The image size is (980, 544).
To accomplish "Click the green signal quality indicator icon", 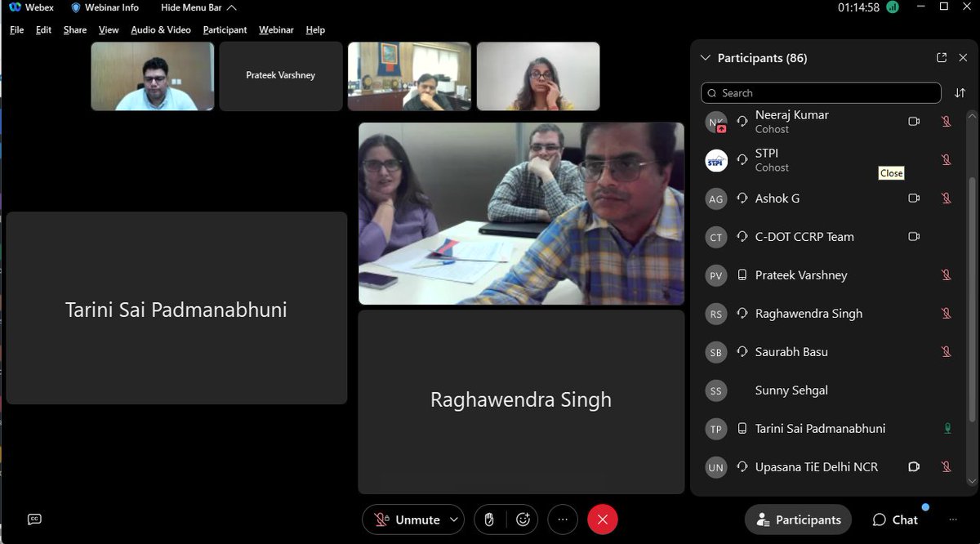I will 893,7.
